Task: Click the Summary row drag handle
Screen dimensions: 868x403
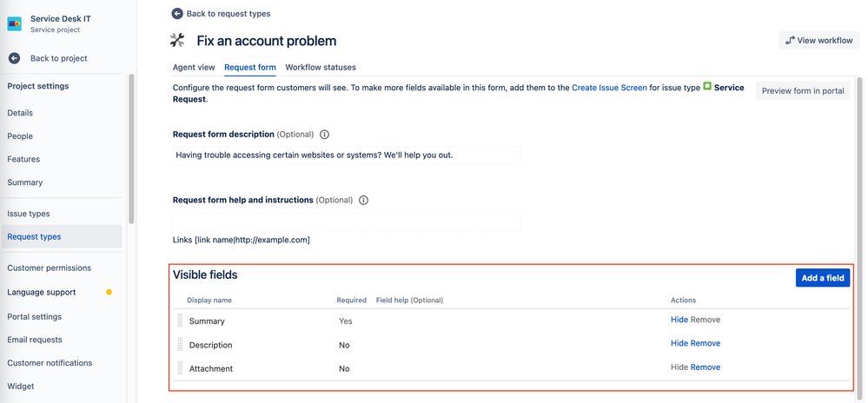Action: pos(181,320)
